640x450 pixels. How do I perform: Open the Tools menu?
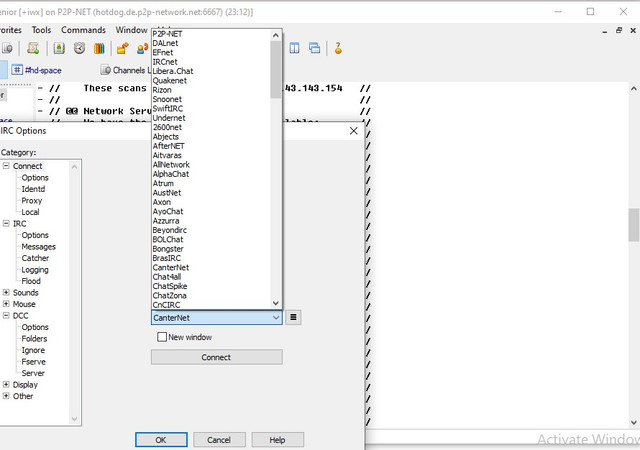[41, 30]
